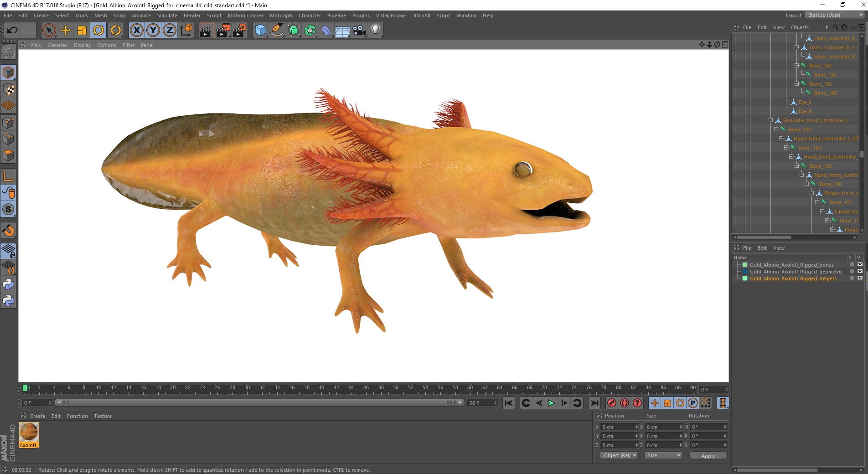Add a Light object
Screen dimensions: 868x474
click(x=376, y=31)
